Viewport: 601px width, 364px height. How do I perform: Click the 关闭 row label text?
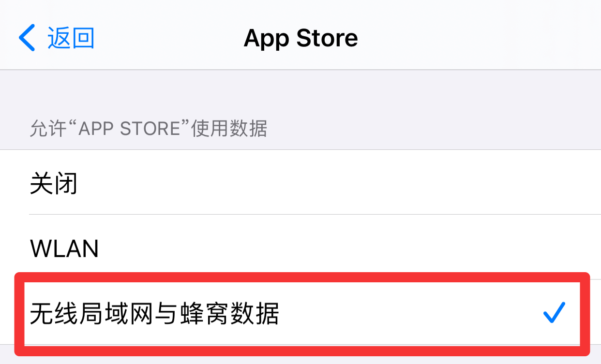[x=54, y=184]
